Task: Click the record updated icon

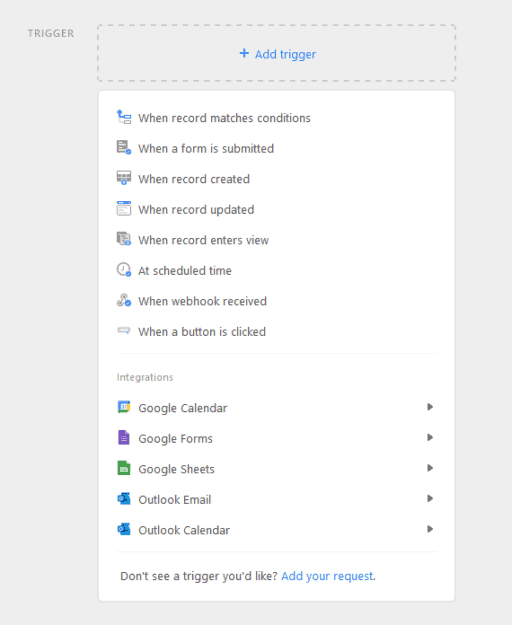Action: click(124, 208)
